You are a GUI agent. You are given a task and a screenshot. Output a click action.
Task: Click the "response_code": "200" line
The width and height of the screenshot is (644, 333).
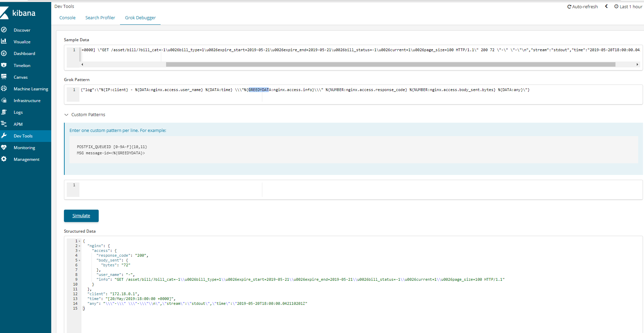[122, 256]
